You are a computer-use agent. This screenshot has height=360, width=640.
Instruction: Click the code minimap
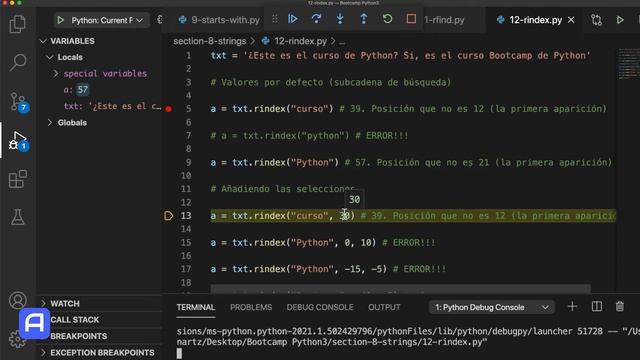[628, 64]
